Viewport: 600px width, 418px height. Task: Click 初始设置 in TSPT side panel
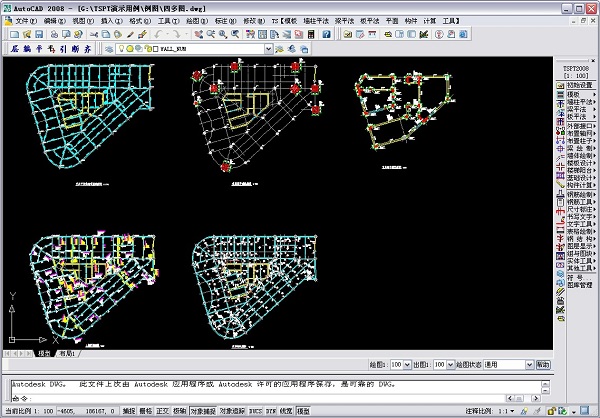pos(579,85)
